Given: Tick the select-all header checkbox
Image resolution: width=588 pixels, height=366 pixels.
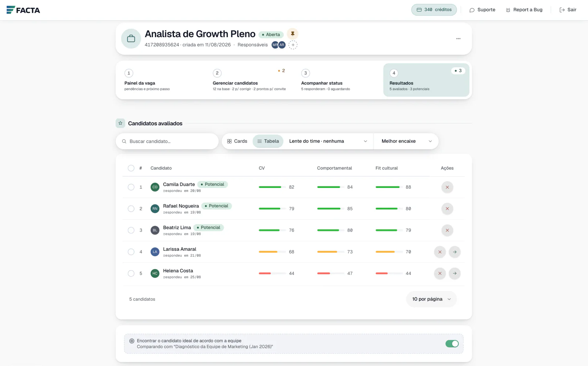Looking at the screenshot, I should 131,168.
